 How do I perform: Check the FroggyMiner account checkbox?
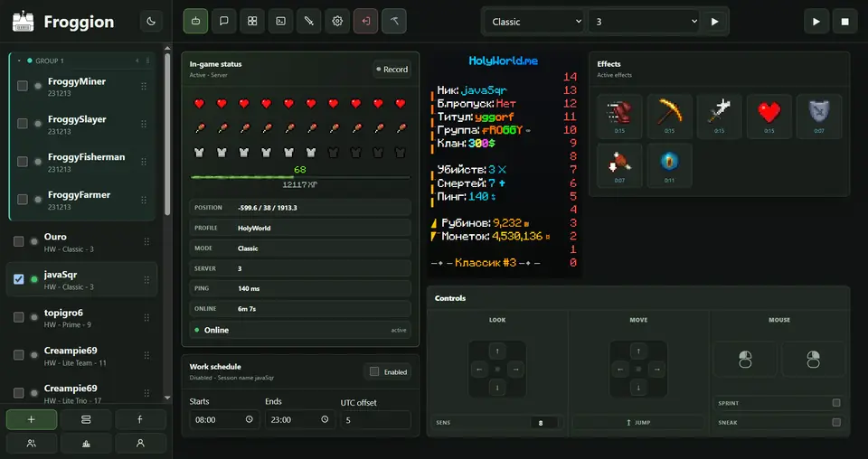[22, 86]
